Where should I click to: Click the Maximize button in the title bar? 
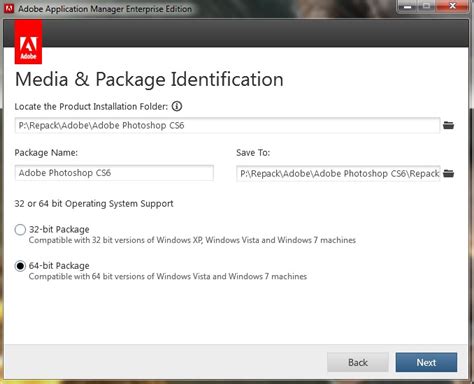point(426,6)
